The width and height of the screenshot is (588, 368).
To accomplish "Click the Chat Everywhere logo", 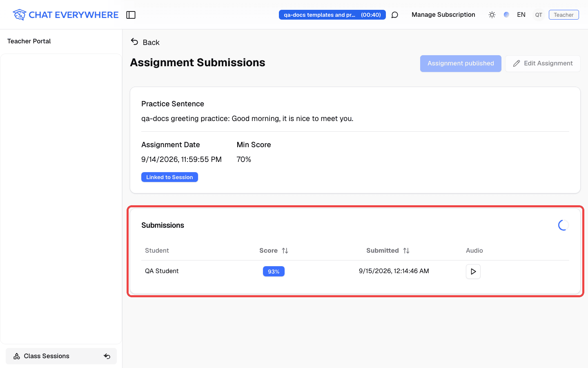I will click(x=65, y=15).
